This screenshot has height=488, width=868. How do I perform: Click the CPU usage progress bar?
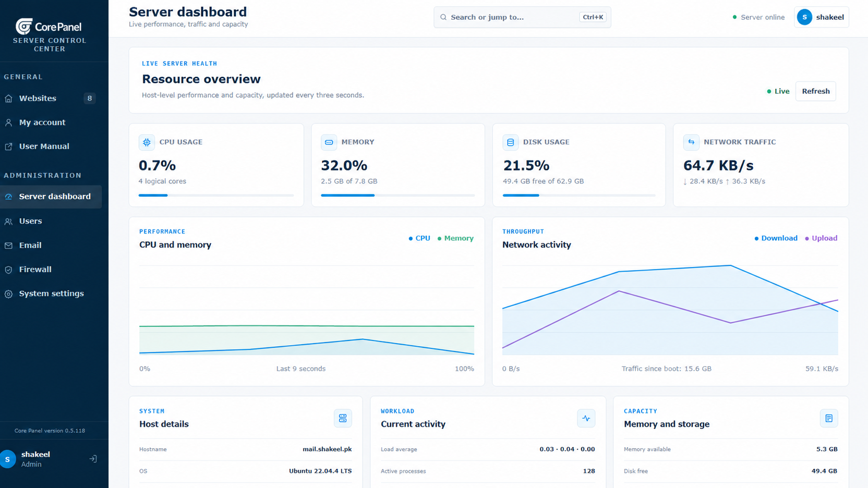click(x=216, y=196)
